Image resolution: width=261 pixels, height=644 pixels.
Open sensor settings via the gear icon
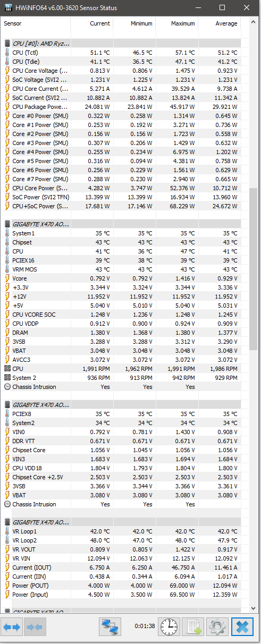pyautogui.click(x=217, y=627)
